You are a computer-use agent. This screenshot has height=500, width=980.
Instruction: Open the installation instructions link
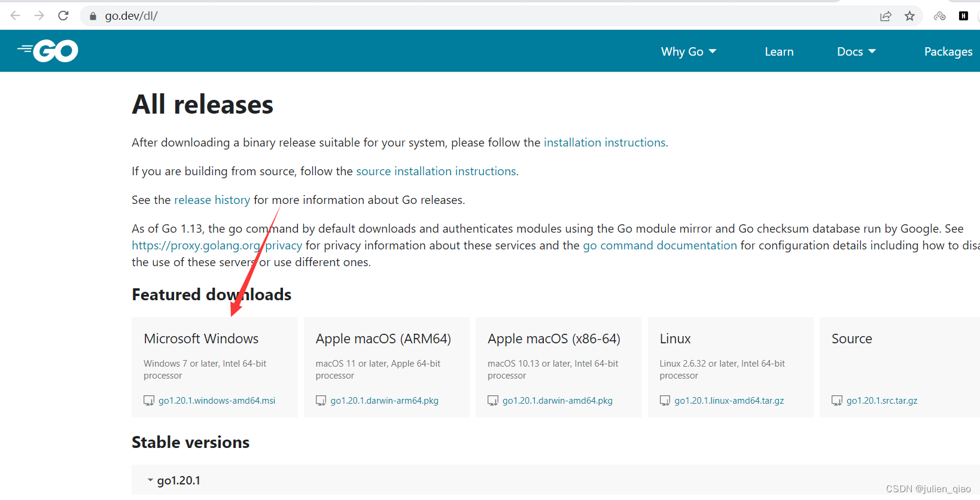(604, 142)
